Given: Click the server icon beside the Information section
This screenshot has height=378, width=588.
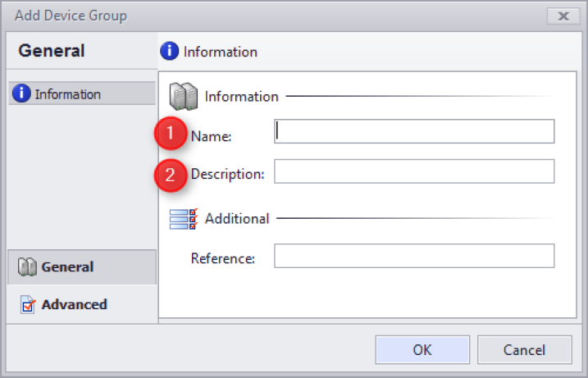Looking at the screenshot, I should coord(183,97).
